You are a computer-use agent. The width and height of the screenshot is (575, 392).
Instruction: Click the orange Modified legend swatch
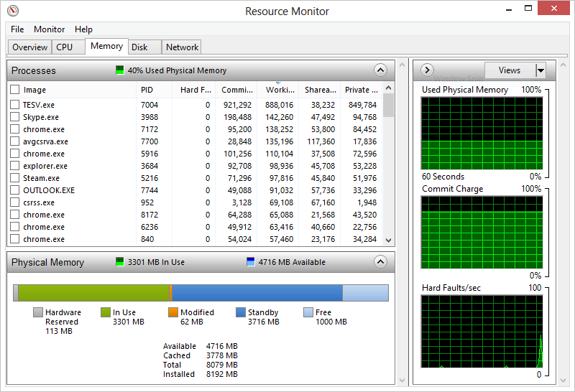[173, 312]
